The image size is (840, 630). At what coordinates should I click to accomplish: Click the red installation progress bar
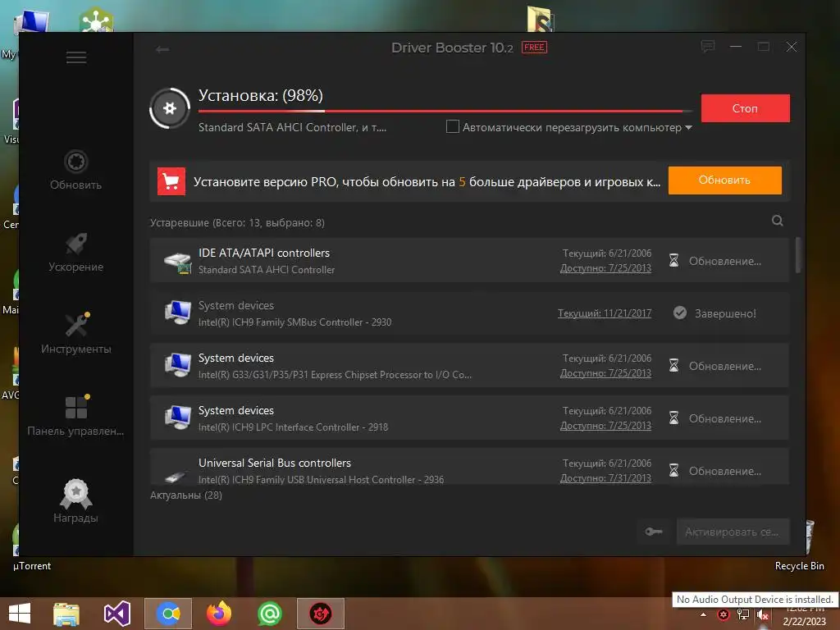coord(445,111)
